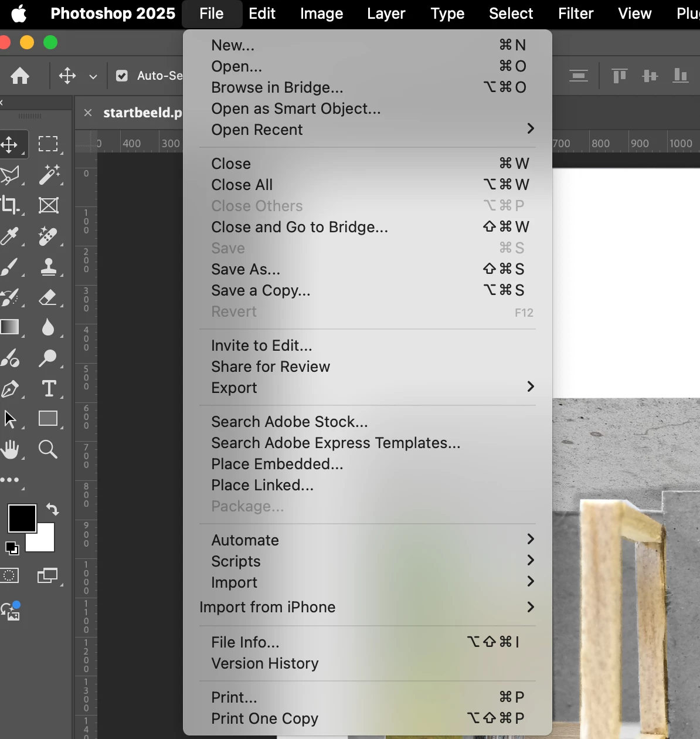Screen dimensions: 700x739
Task: Choose Close All from the menu
Action: (368, 185)
